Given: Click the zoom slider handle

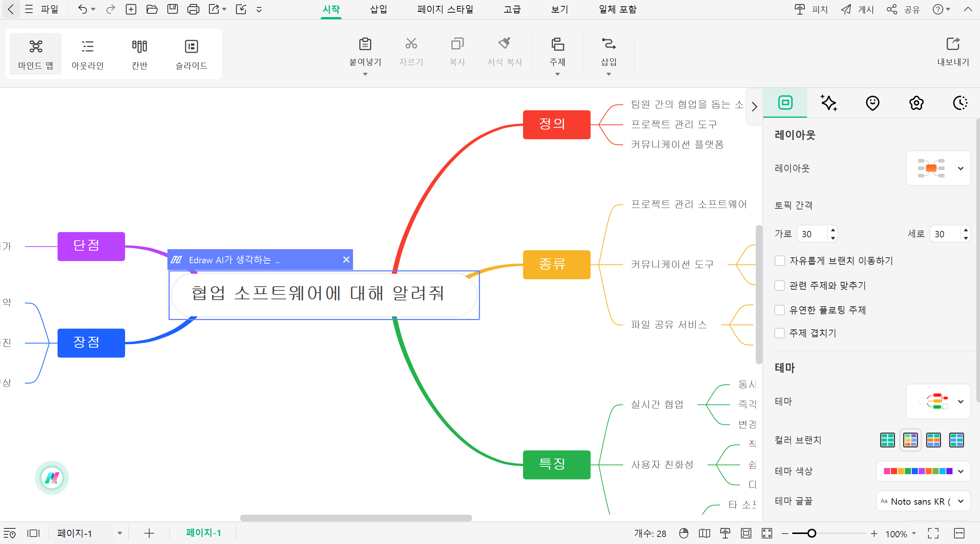Looking at the screenshot, I should 811,533.
